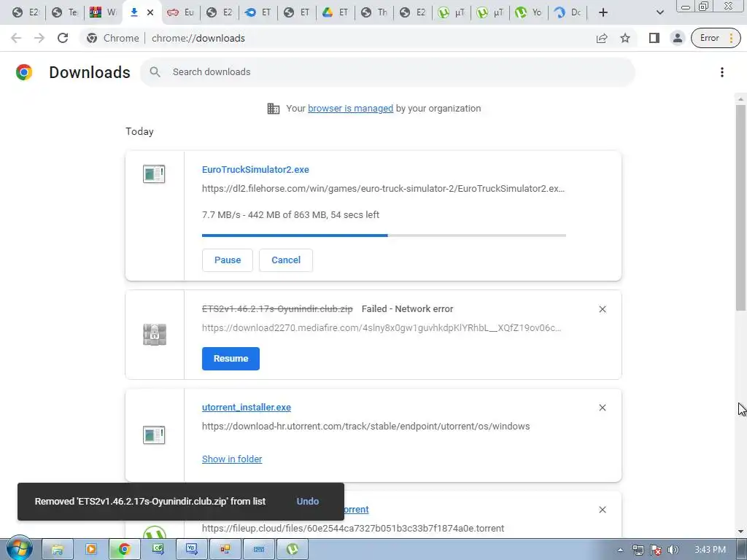Viewport: 747px width, 560px height.
Task: Click the EuroTruckSimulator2.exe file icon
Action: tap(154, 174)
